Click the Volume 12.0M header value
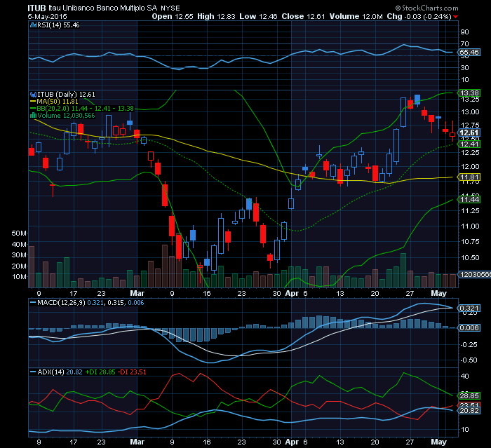The width and height of the screenshot is (491, 448). click(x=356, y=17)
